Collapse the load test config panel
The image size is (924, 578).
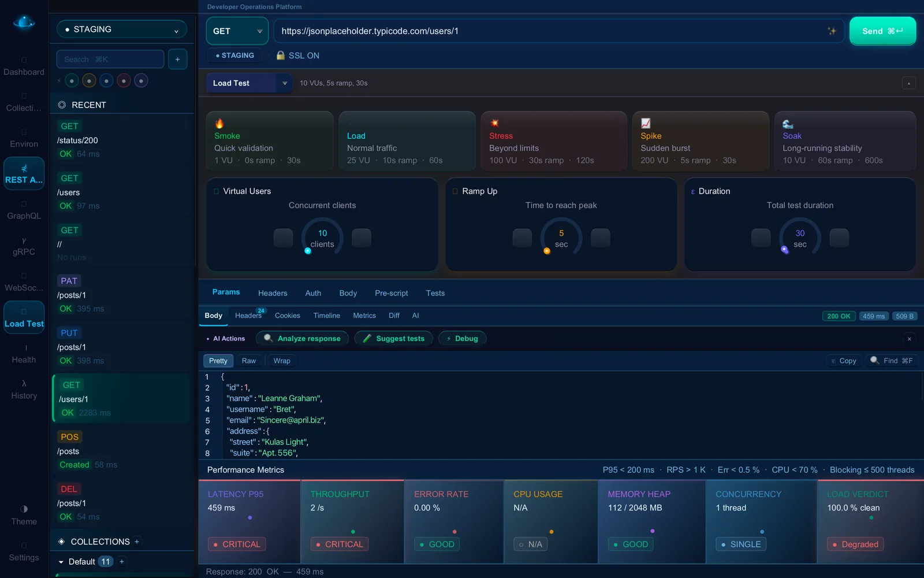tap(908, 83)
